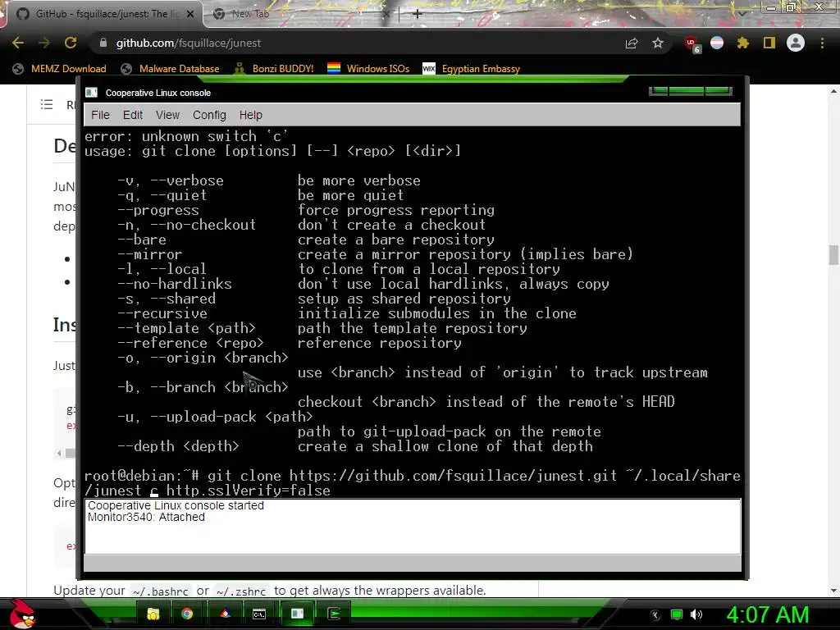Screen dimensions: 840x630
Task: Click the lock site-info icon in address bar
Action: click(103, 43)
